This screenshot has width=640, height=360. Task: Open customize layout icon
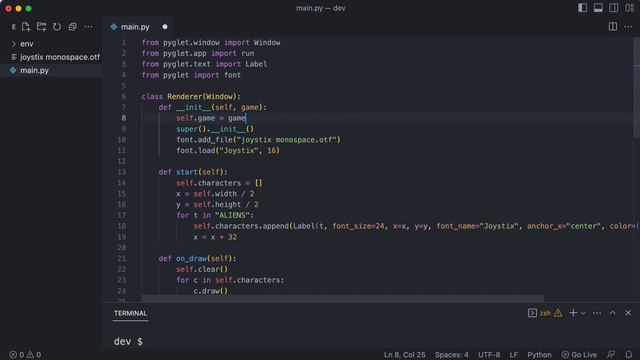point(629,8)
